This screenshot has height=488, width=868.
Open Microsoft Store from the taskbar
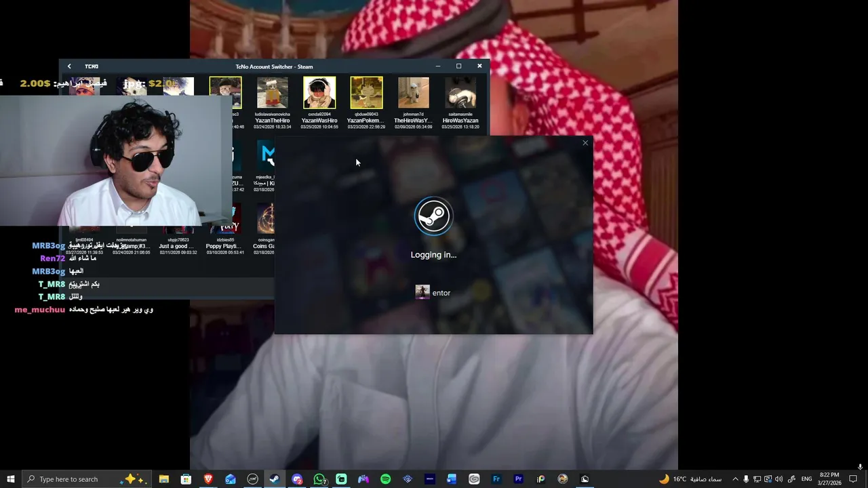click(x=186, y=479)
